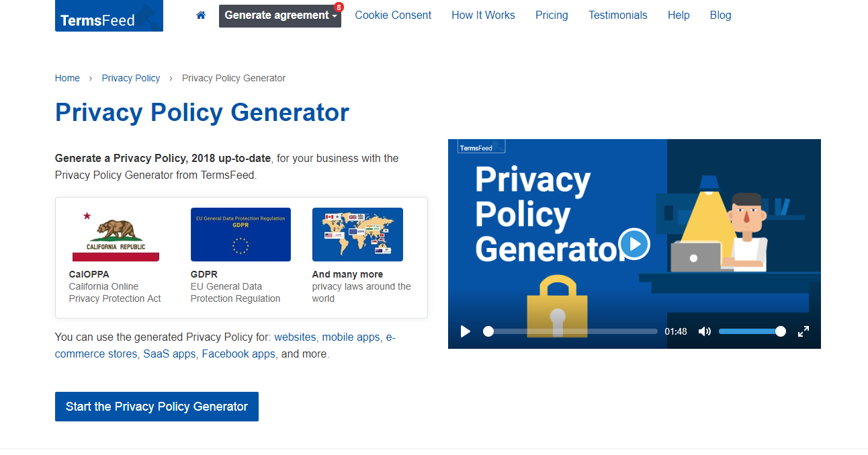Go to the home icon in navbar

point(201,15)
